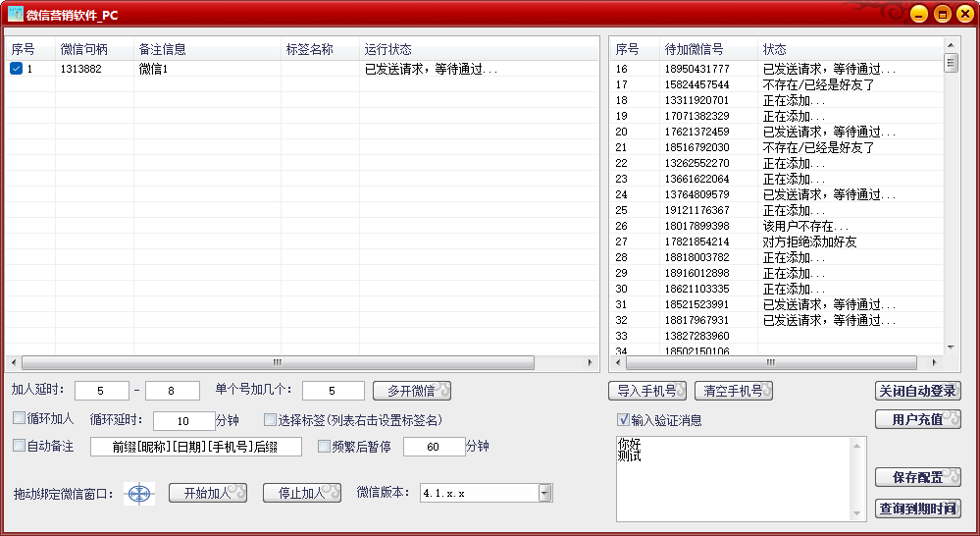Uncheck the 输入验证消息 checkbox
980x536 pixels.
[623, 420]
